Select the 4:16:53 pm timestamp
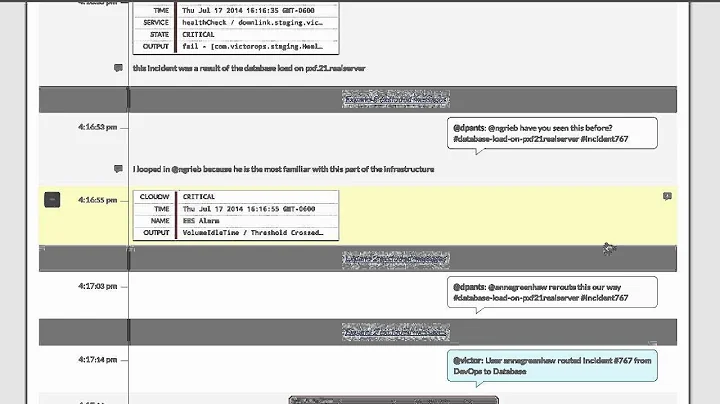The width and height of the screenshot is (720, 404). click(x=97, y=127)
